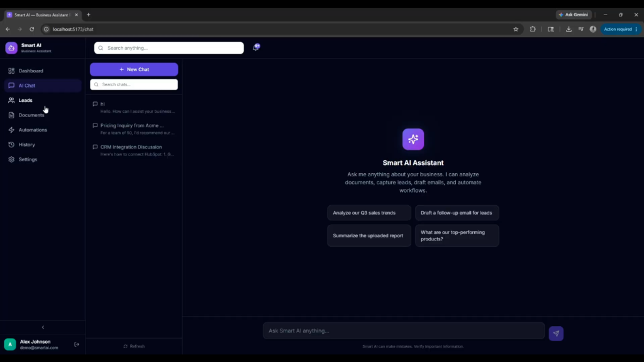
Task: Click the Ask Gemini button
Action: tap(574, 15)
